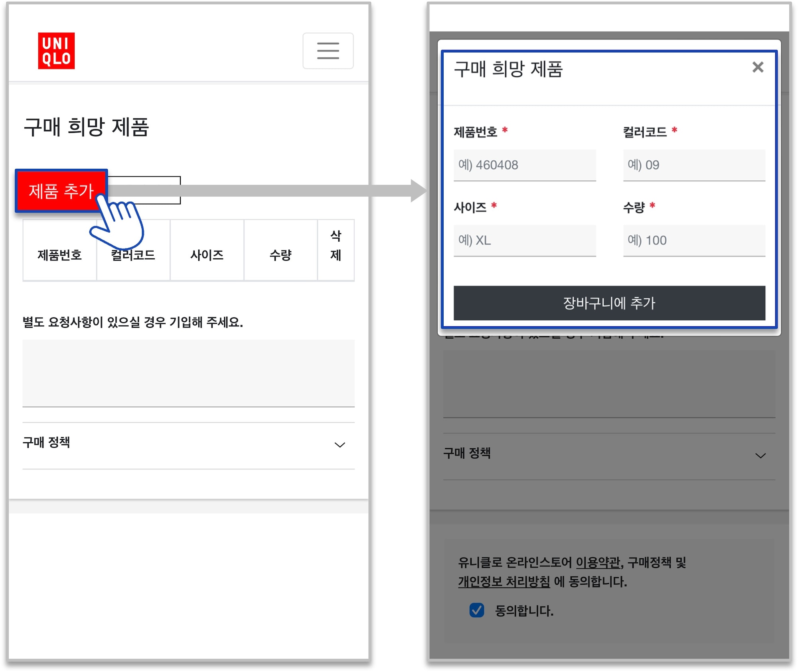Click the request notes text area in left screen
This screenshot has height=672, width=798.
[x=188, y=373]
